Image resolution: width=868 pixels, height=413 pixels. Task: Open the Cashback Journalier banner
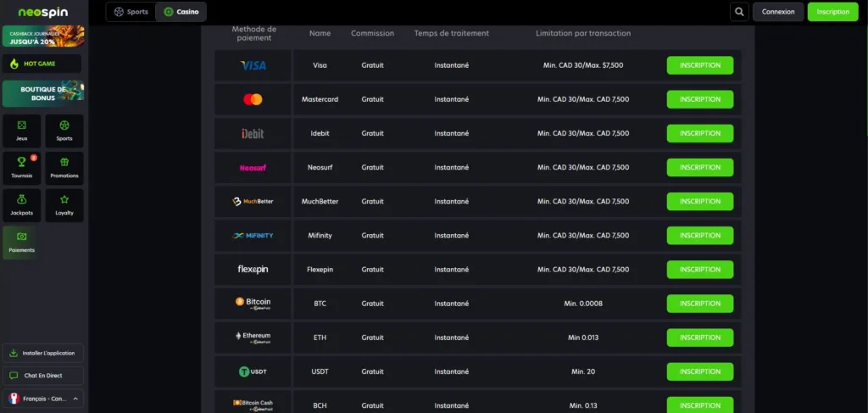click(x=42, y=36)
